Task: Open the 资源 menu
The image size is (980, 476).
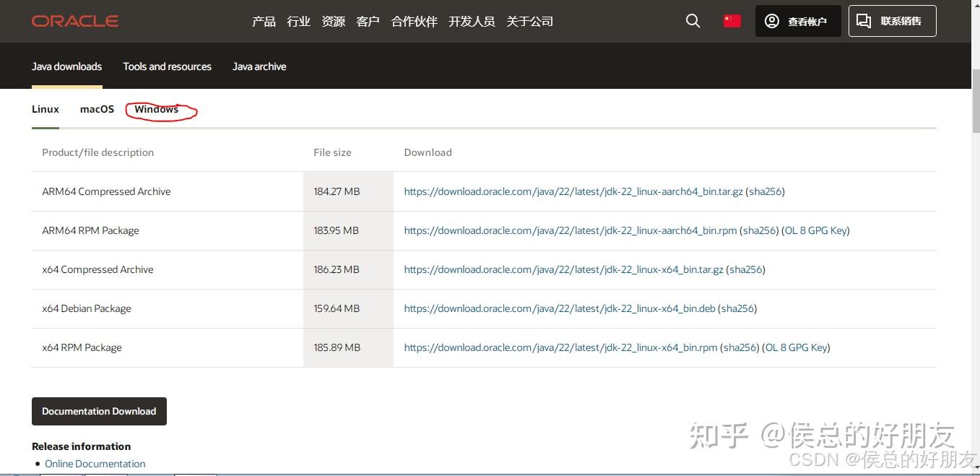Action: point(333,22)
